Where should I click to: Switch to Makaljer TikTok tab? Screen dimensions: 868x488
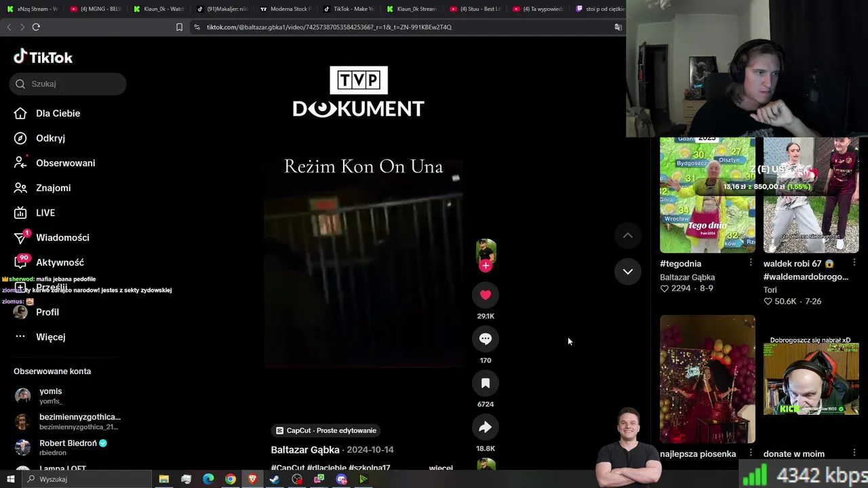click(222, 9)
